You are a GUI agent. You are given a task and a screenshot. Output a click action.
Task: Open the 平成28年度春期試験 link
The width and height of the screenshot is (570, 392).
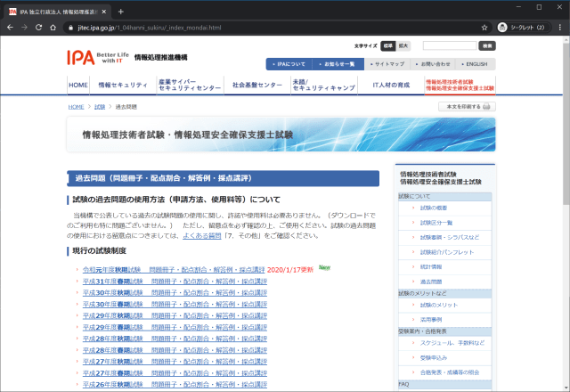(175, 350)
